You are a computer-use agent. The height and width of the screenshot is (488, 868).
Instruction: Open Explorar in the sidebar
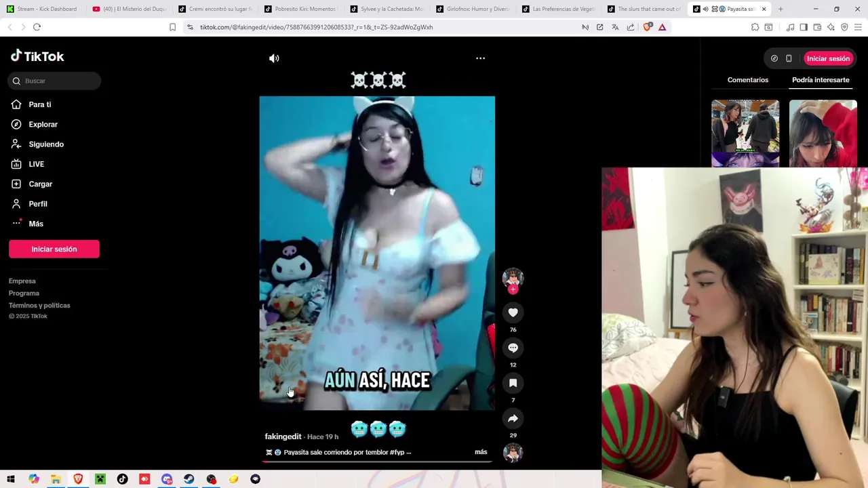[35, 124]
